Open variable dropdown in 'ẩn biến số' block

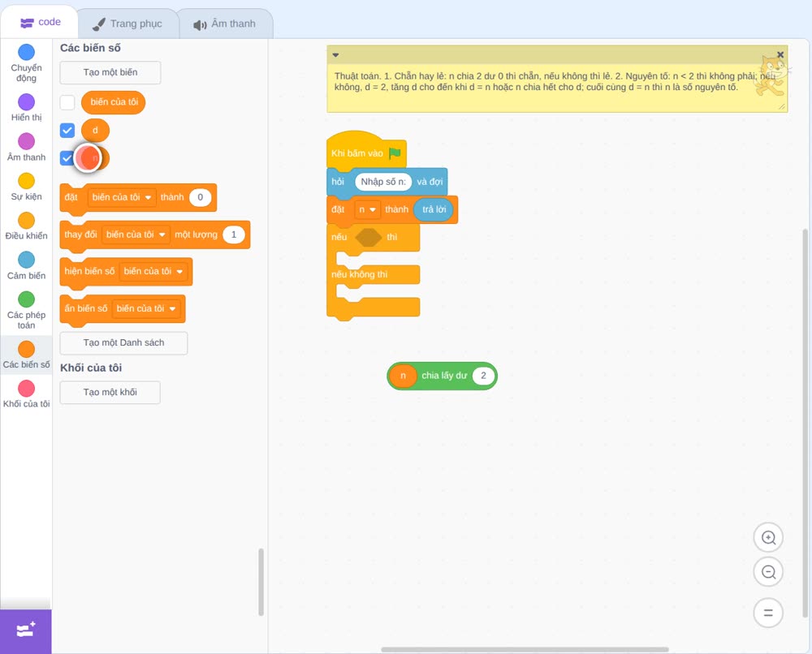pyautogui.click(x=146, y=308)
